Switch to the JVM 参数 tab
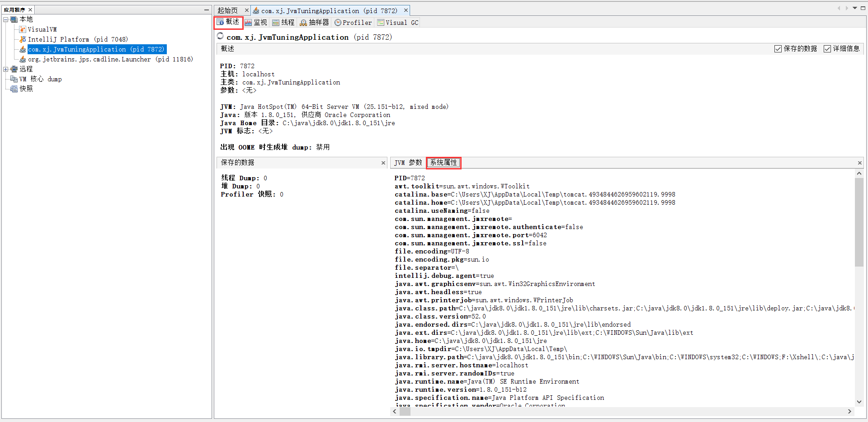Image resolution: width=868 pixels, height=422 pixels. (408, 163)
